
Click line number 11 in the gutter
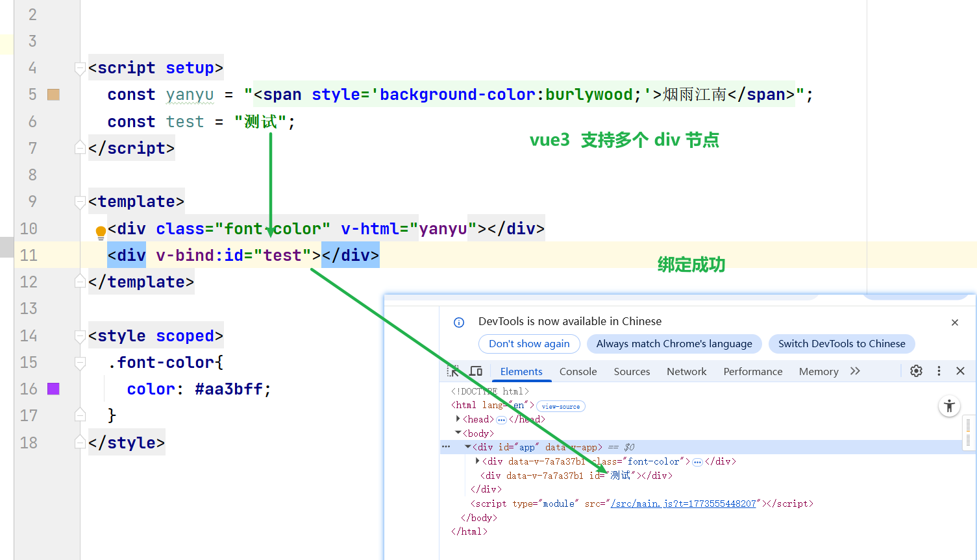pos(29,255)
